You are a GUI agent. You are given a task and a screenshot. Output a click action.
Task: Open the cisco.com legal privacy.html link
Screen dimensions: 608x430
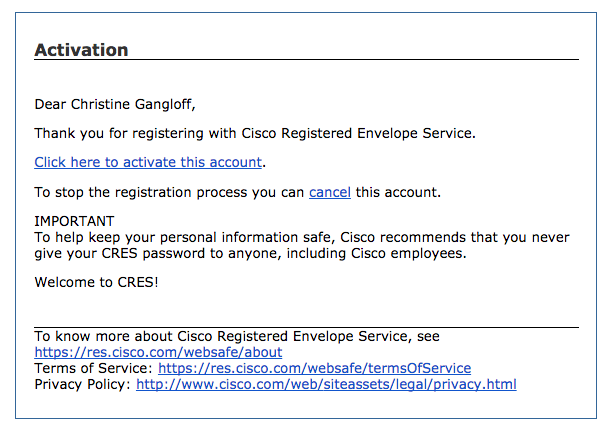click(326, 384)
